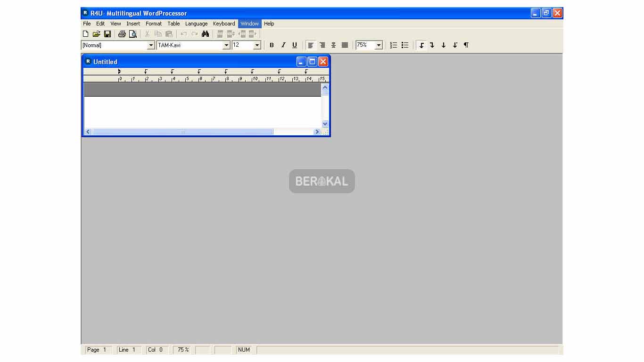Click the "Page 1" status bar entry
This screenshot has height=362, width=644.
pyautogui.click(x=98, y=350)
